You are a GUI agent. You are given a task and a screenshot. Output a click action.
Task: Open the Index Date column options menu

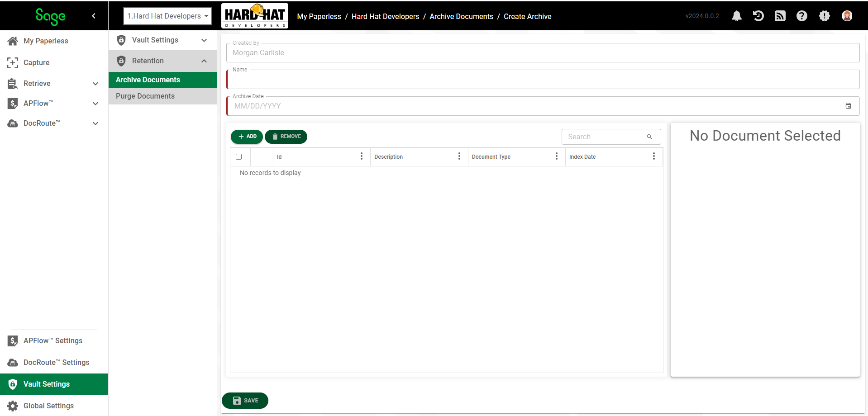653,156
